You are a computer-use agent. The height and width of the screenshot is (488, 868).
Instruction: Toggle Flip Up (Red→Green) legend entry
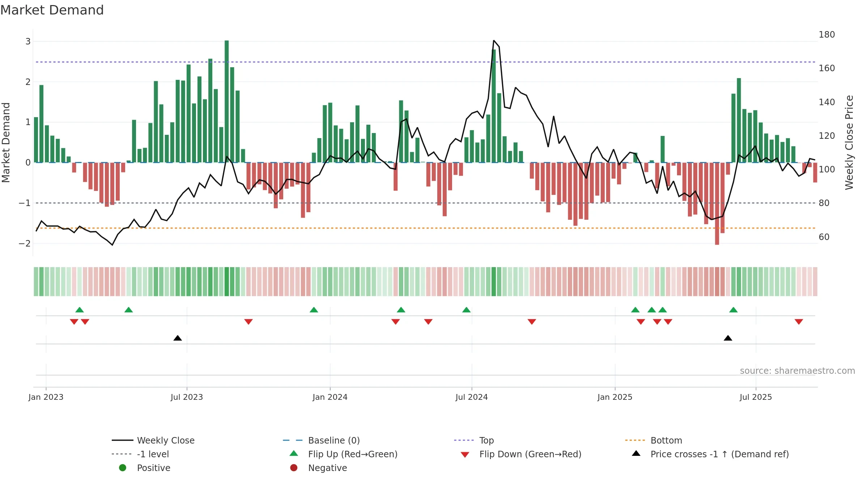coord(344,454)
